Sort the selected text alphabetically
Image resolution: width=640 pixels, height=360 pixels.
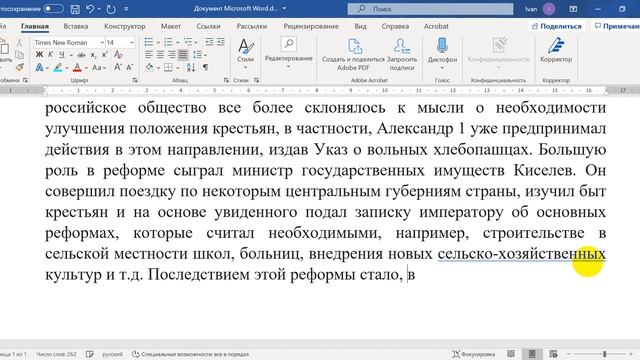pos(191,67)
